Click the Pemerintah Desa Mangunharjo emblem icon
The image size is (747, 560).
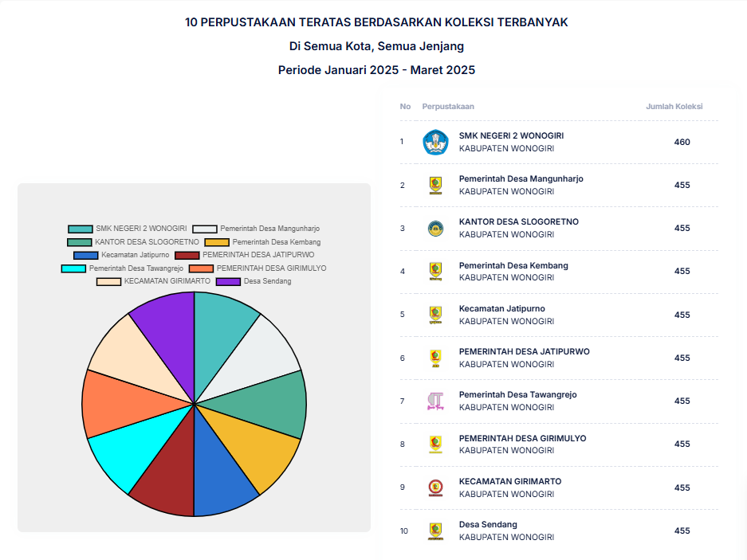click(x=435, y=186)
